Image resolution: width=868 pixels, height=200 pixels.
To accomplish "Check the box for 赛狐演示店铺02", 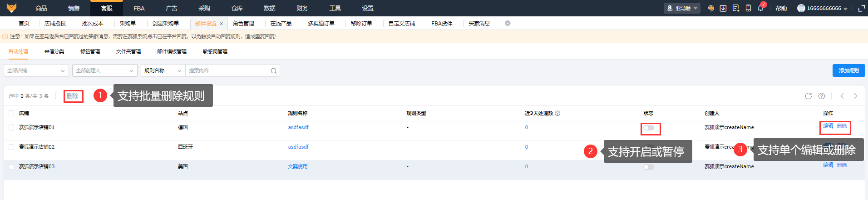I will pos(11,147).
